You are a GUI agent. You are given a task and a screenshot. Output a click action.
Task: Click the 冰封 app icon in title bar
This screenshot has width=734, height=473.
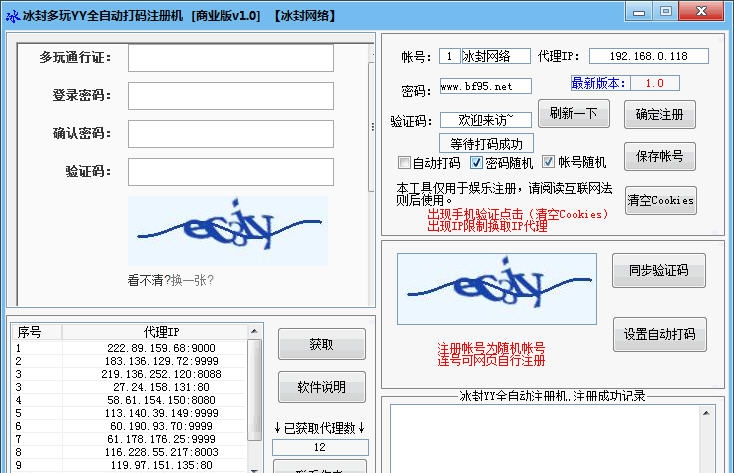[x=13, y=16]
